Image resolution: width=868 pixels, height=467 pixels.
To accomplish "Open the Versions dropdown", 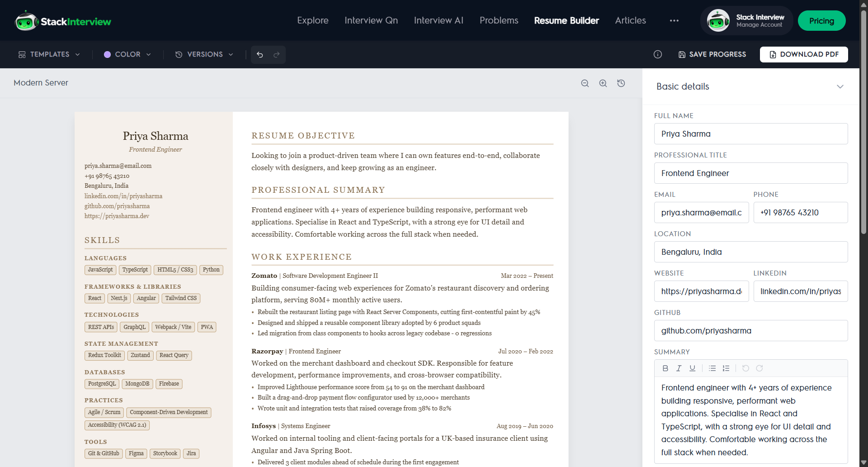I will (x=204, y=54).
